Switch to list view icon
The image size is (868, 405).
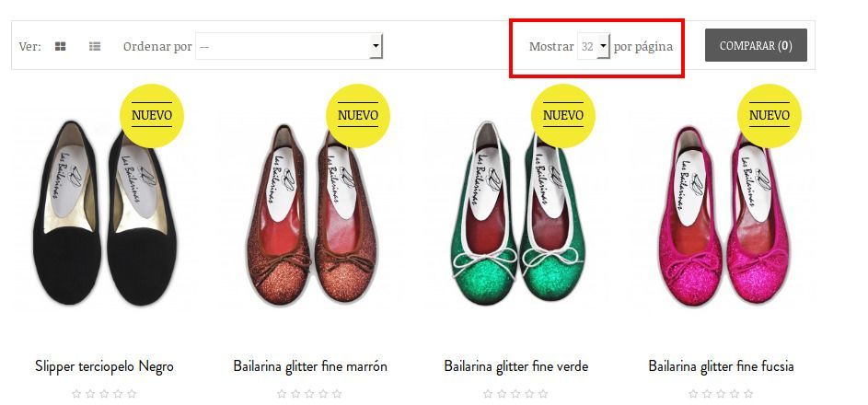[x=95, y=46]
